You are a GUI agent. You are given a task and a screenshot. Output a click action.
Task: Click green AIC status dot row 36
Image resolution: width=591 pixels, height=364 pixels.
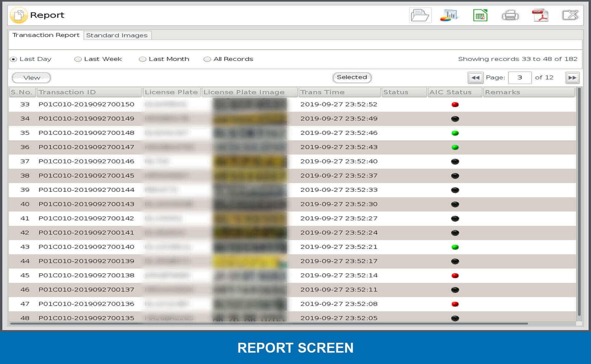455,147
